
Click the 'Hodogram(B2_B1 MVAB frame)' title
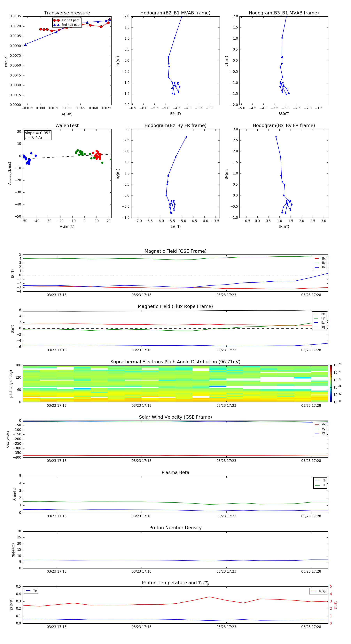coord(175,13)
